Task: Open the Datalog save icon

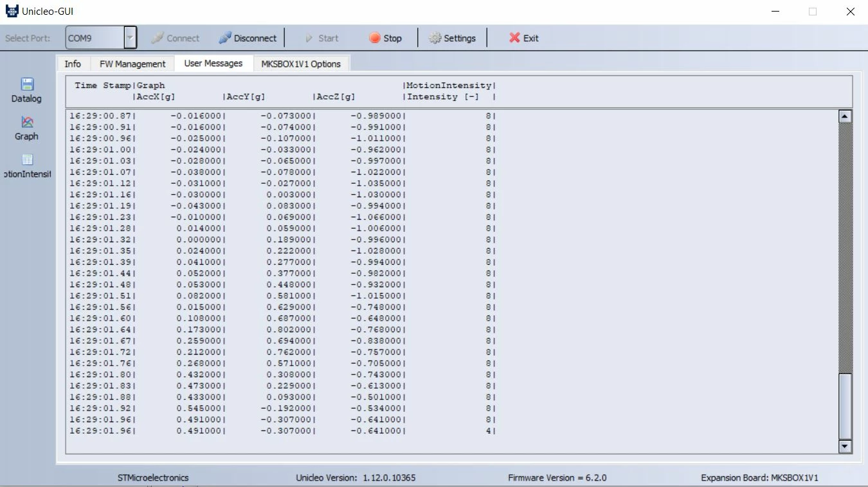Action: click(x=26, y=84)
